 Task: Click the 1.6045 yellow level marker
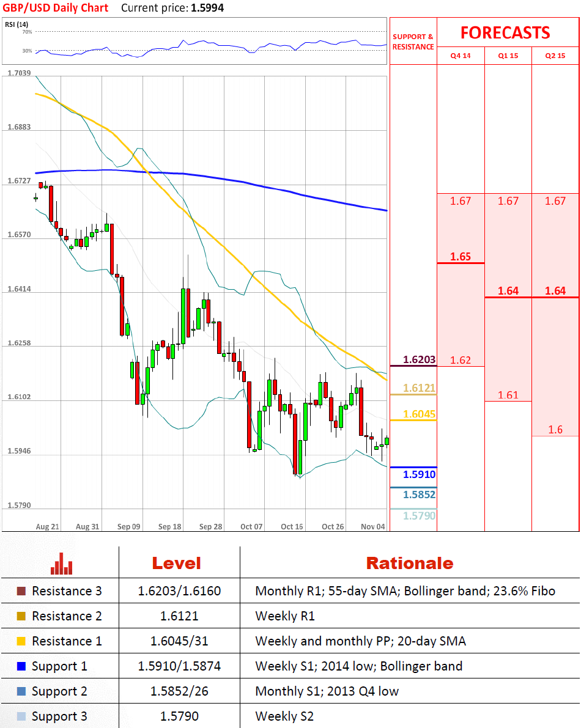point(419,414)
